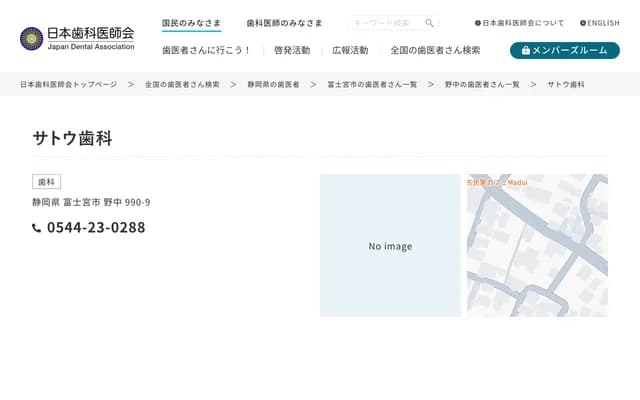Switch to the 歯科医師のみなさま tab

click(284, 23)
